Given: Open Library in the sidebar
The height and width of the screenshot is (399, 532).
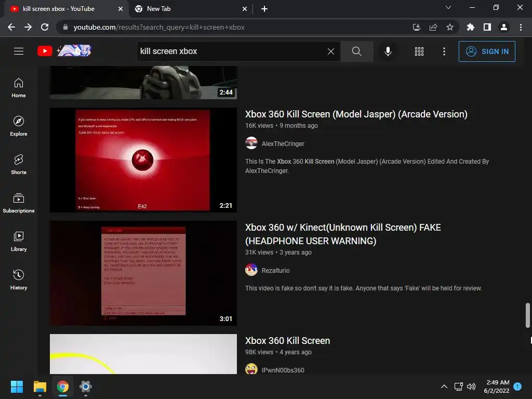Looking at the screenshot, I should (x=19, y=242).
